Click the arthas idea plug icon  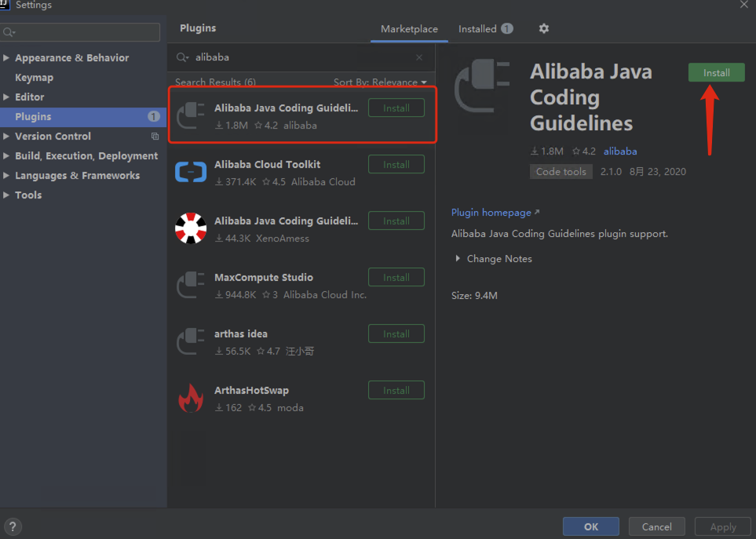[x=191, y=341]
